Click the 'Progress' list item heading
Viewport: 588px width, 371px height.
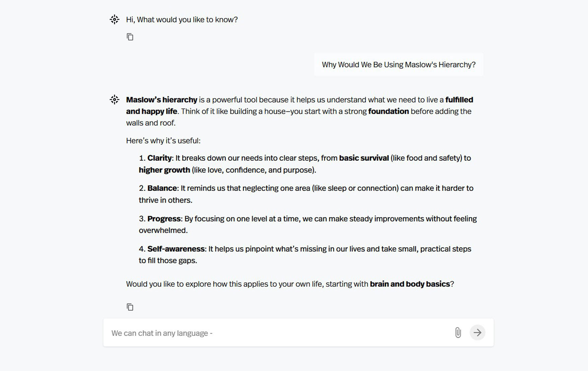164,219
